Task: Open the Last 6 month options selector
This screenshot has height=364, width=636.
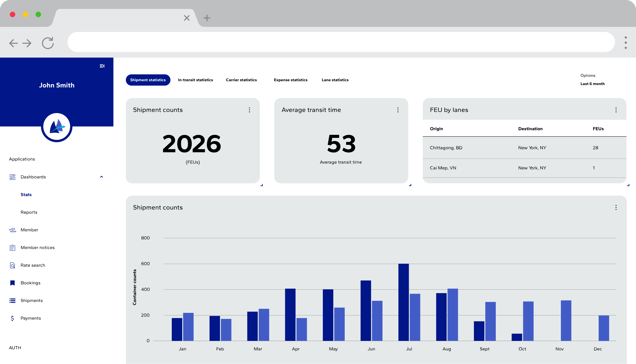Action: [592, 84]
